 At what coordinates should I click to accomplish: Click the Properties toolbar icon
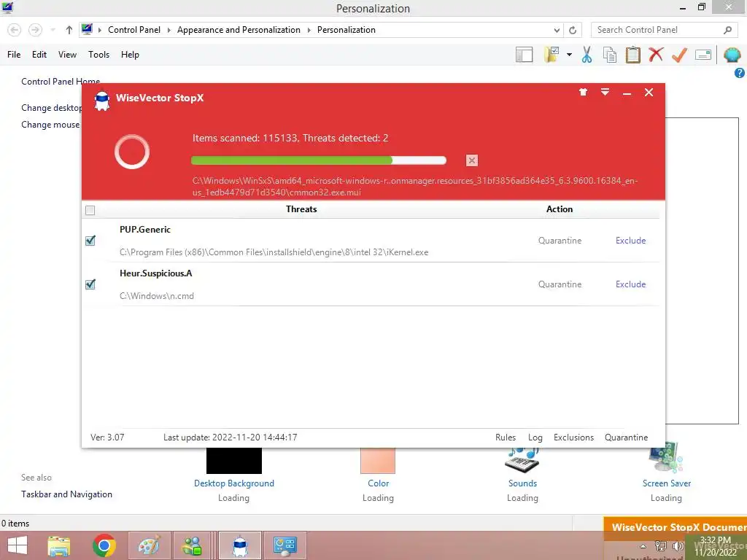(x=703, y=55)
